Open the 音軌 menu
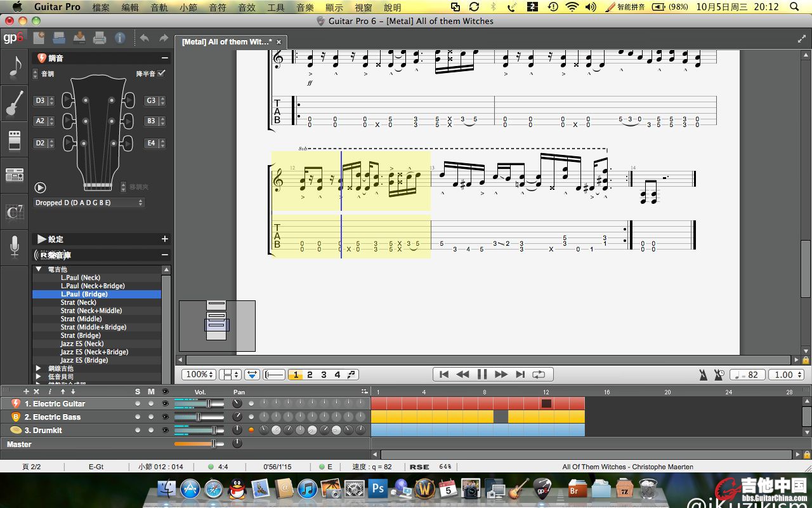The height and width of the screenshot is (508, 812). (x=159, y=7)
